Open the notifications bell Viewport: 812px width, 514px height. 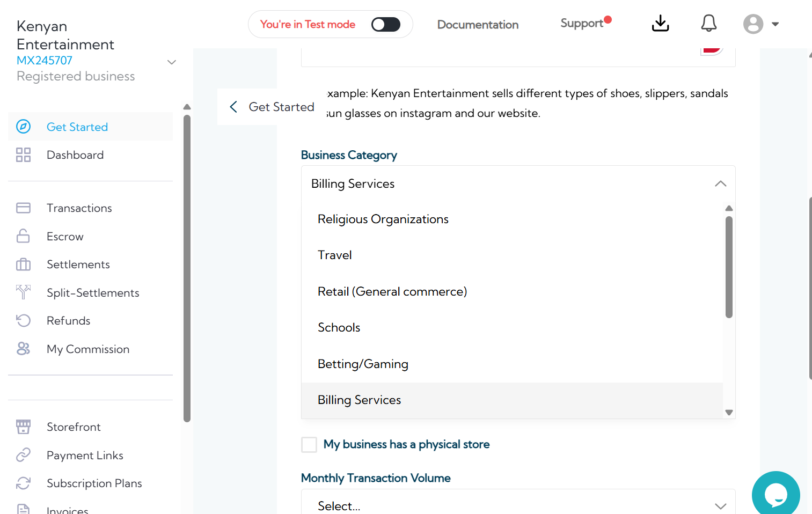pyautogui.click(x=708, y=24)
